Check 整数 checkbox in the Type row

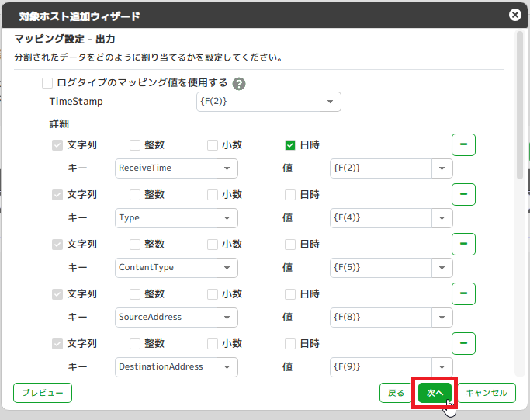135,194
